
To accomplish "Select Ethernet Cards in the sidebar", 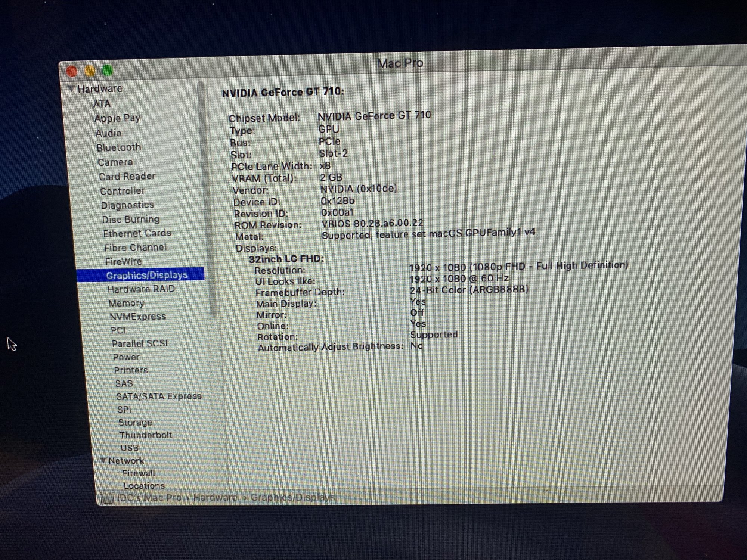I will (x=137, y=233).
